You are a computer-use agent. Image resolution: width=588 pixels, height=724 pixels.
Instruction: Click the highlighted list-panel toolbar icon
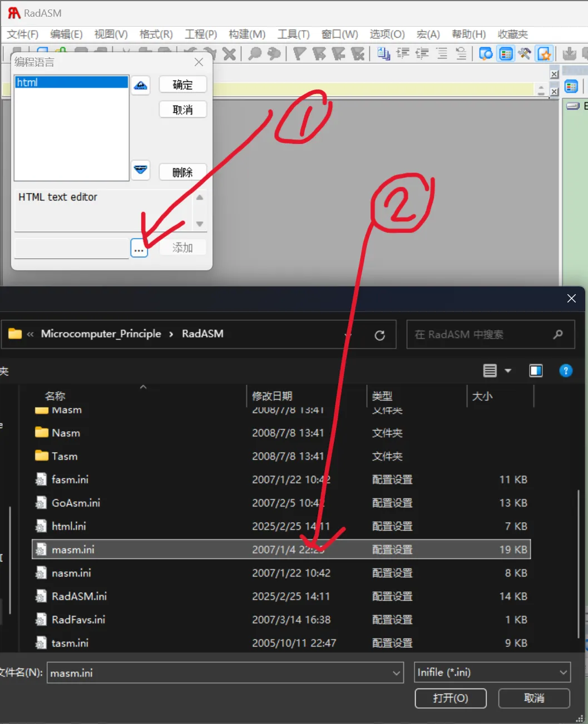[506, 54]
